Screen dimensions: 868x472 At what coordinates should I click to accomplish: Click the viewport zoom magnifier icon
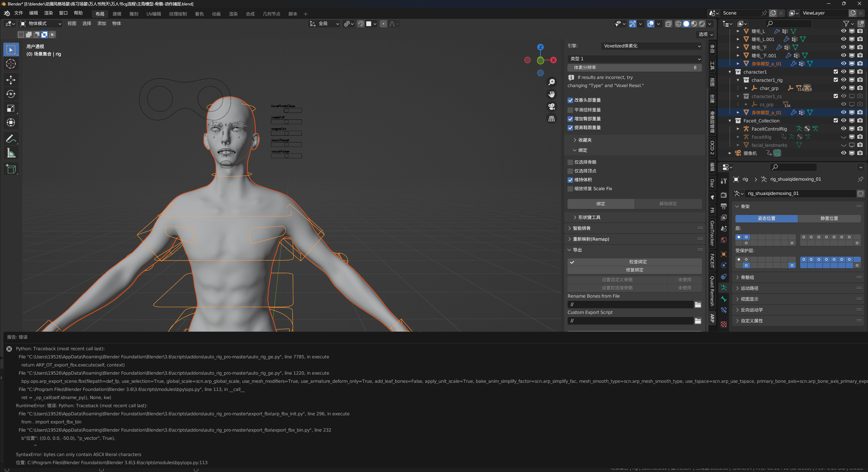pos(552,82)
